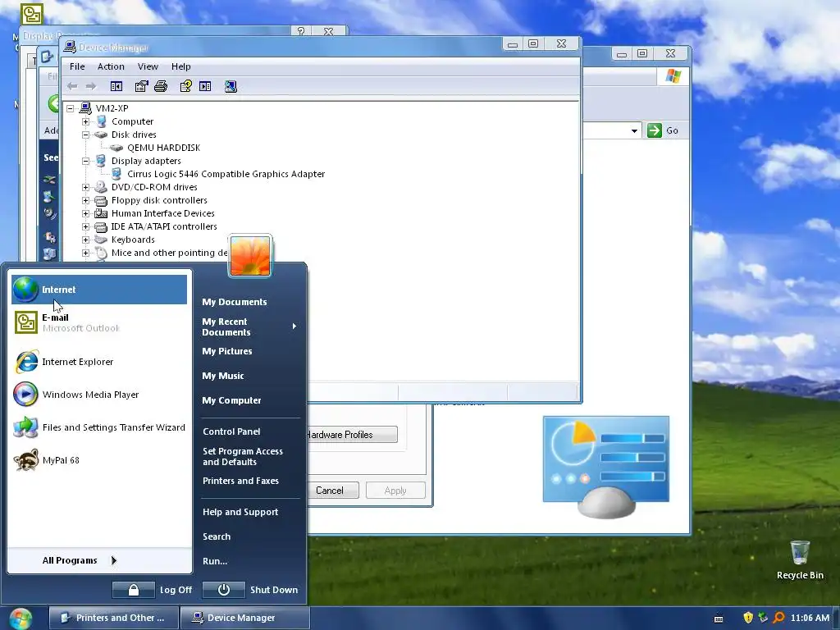The image size is (840, 630).
Task: Expand My Recent Documents submenu
Action: [249, 326]
